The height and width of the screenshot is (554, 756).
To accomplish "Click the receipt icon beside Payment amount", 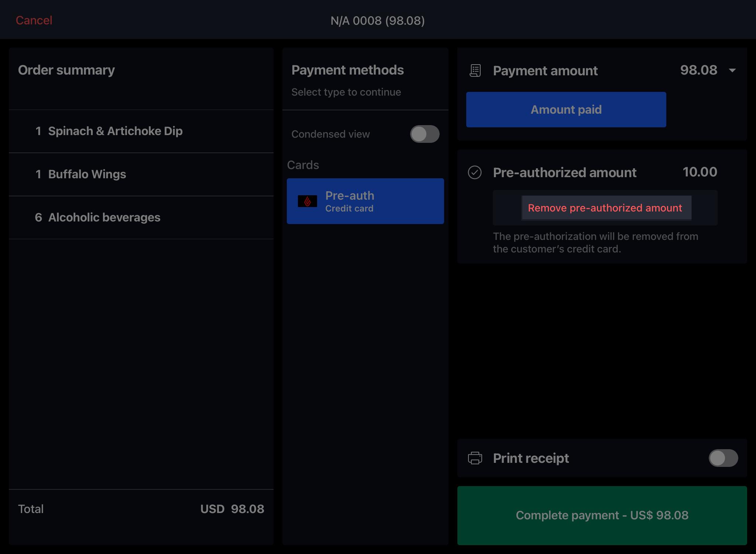I will pos(475,70).
